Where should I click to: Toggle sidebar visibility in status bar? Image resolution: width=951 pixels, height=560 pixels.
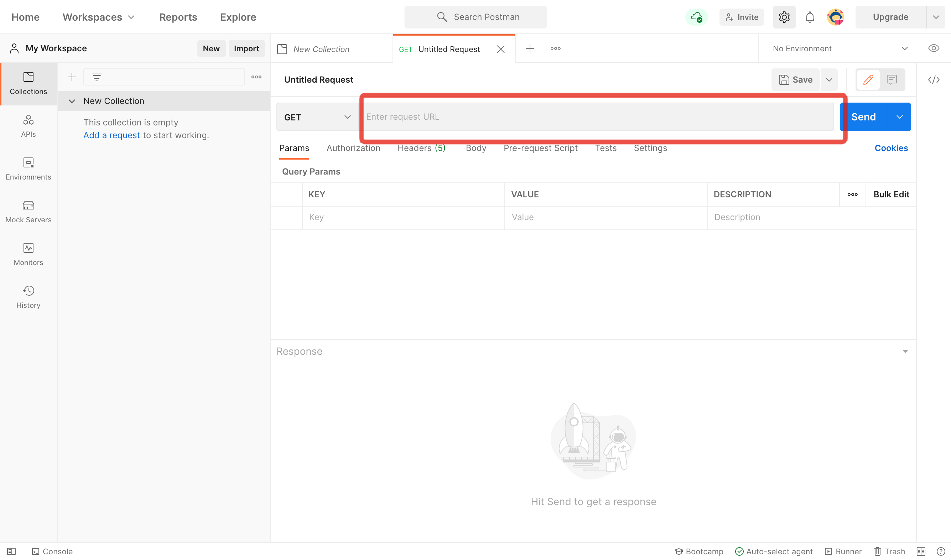(11, 551)
